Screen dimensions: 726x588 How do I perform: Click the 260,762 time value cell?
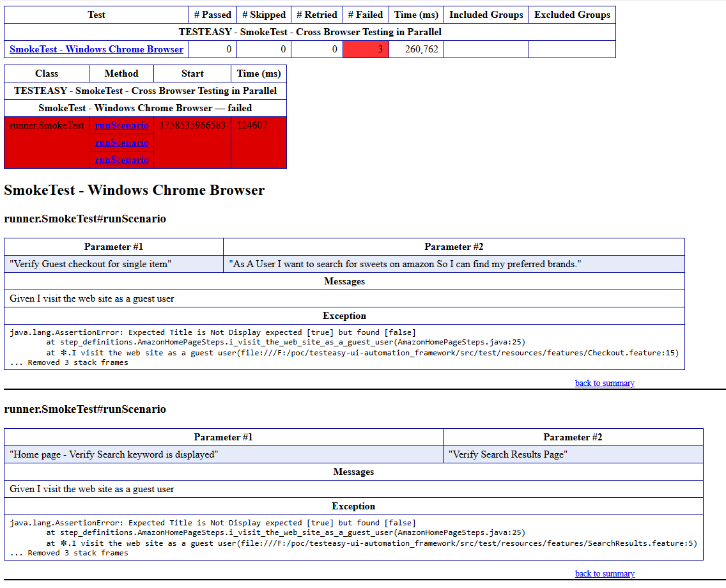pyautogui.click(x=416, y=49)
